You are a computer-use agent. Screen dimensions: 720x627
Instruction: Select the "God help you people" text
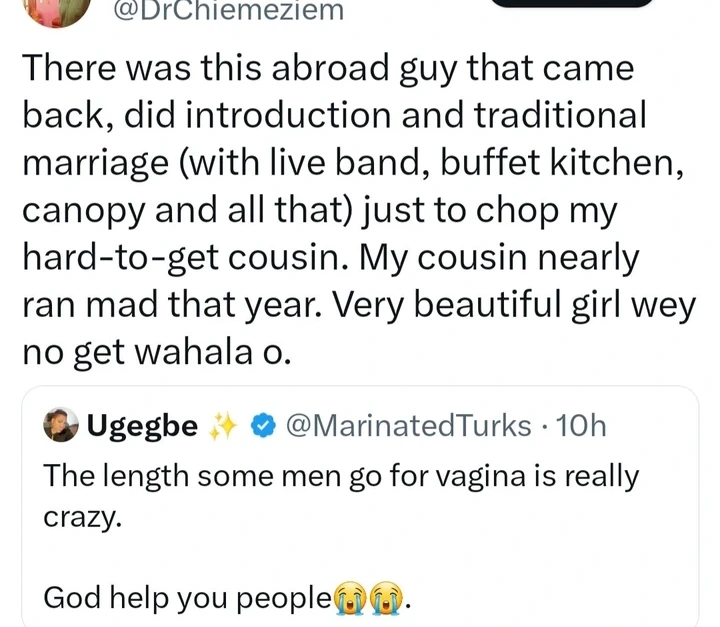(187, 598)
